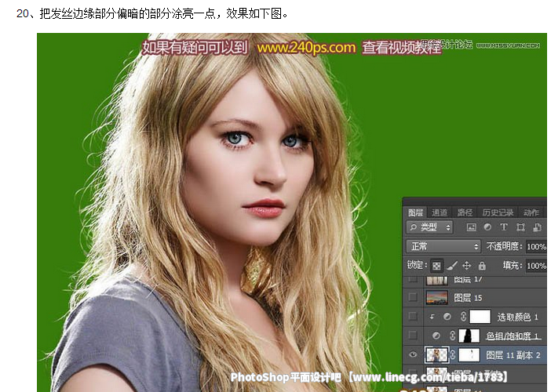Click the 图层 11 副本 2 mask thumbnail
Image resolution: width=551 pixels, height=392 pixels.
(x=469, y=355)
